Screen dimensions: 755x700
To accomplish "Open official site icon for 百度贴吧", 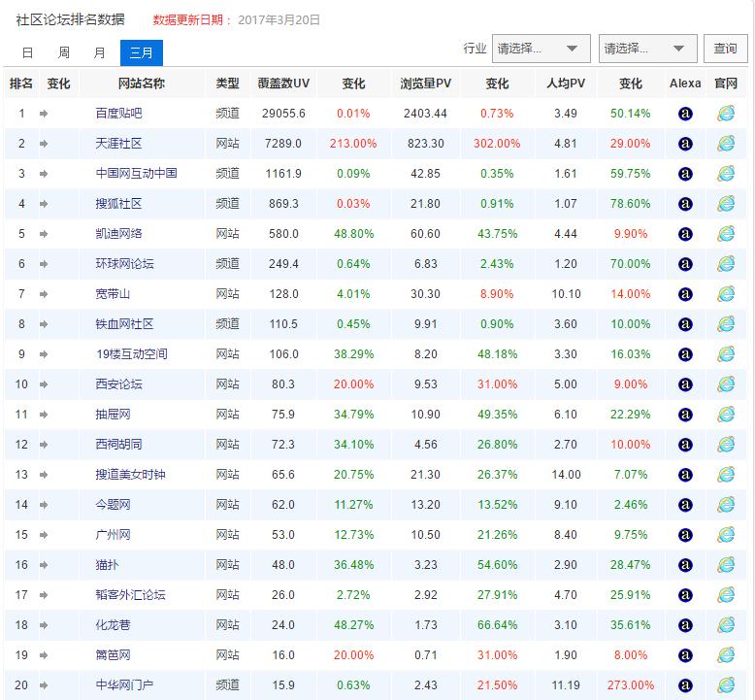I will click(726, 114).
